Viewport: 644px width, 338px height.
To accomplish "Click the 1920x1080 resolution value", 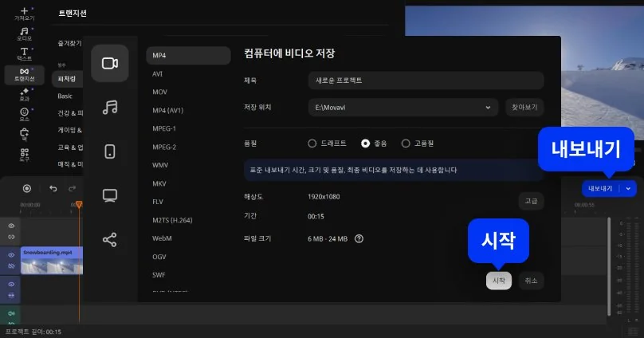I will pos(324,197).
